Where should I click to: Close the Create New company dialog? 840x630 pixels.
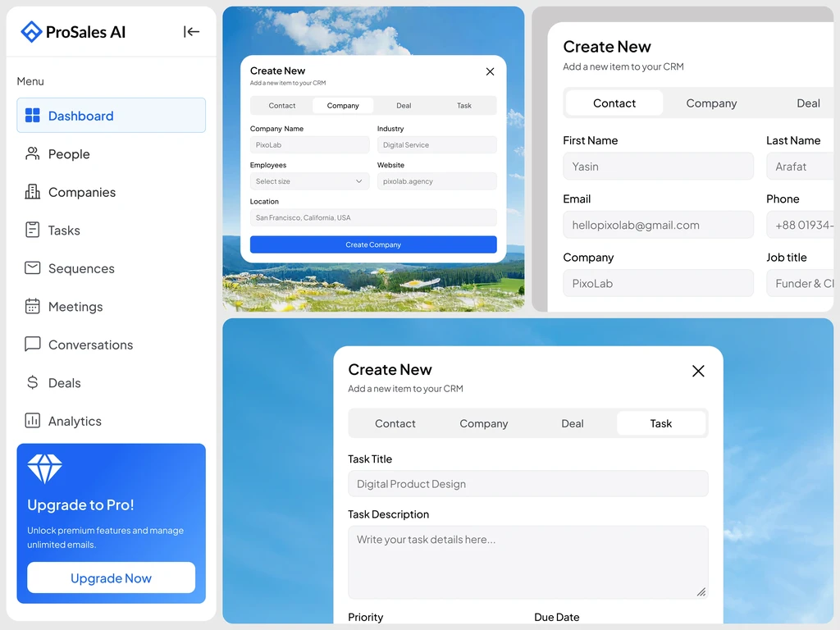(490, 72)
